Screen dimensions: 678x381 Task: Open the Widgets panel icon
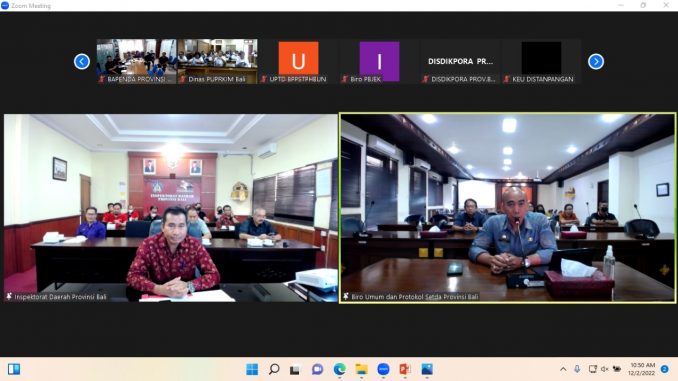[x=14, y=369]
